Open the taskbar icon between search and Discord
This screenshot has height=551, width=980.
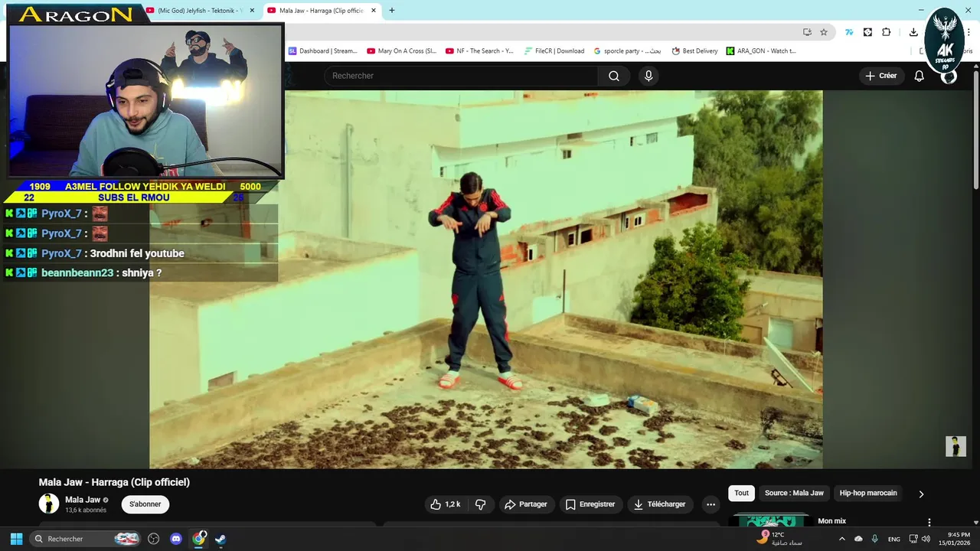tap(153, 539)
